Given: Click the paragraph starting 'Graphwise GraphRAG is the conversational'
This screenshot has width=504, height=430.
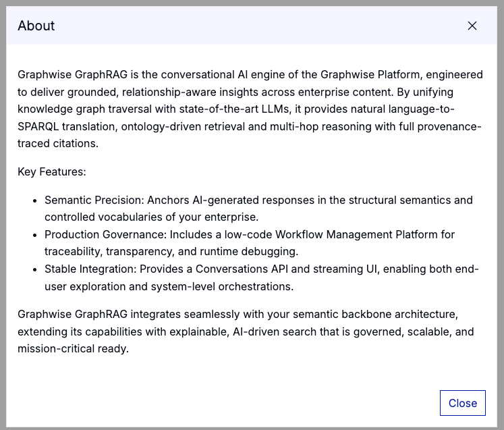Looking at the screenshot, I should (250, 109).
